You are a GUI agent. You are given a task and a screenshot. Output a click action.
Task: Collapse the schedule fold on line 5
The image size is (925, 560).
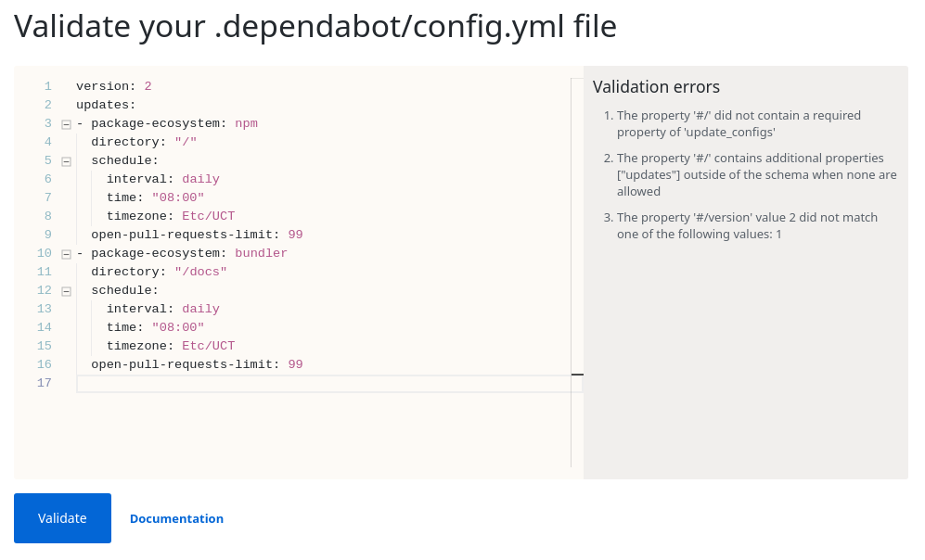pos(66,161)
